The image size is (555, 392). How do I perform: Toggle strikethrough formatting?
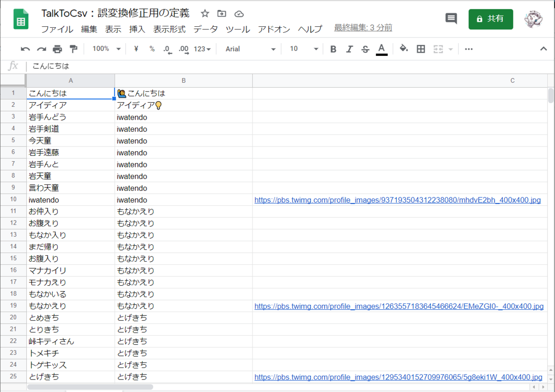pyautogui.click(x=365, y=49)
